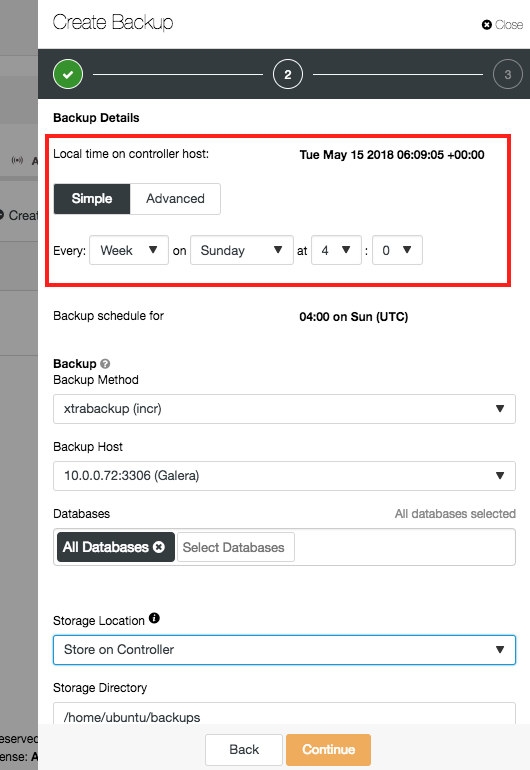Click the Back button
Viewport: 530px width, 770px height.
tap(244, 750)
